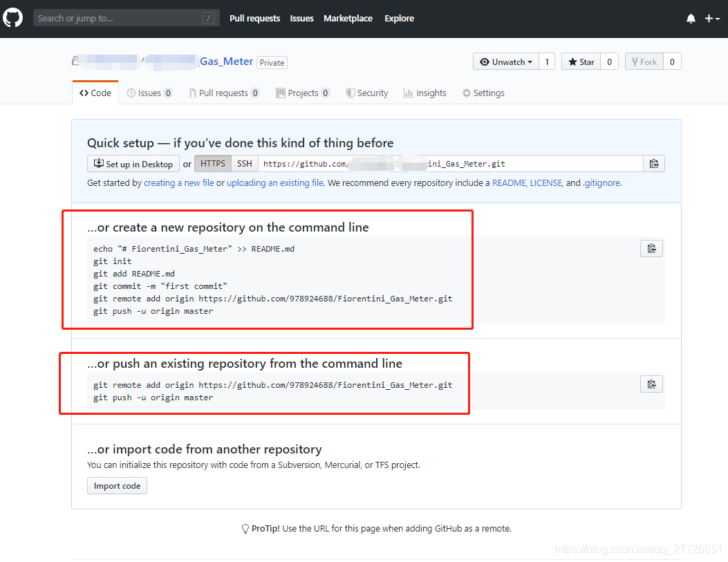Open the README link

tap(509, 183)
